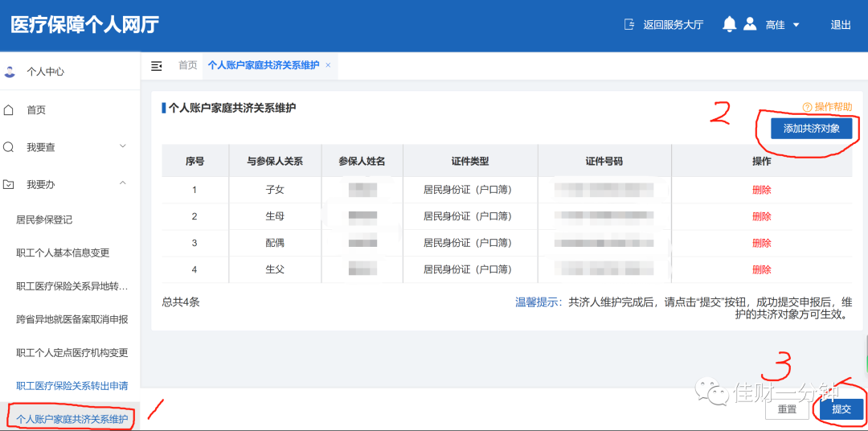868x431 pixels.
Task: Open the 高佳 account dropdown arrow
Action: [796, 25]
